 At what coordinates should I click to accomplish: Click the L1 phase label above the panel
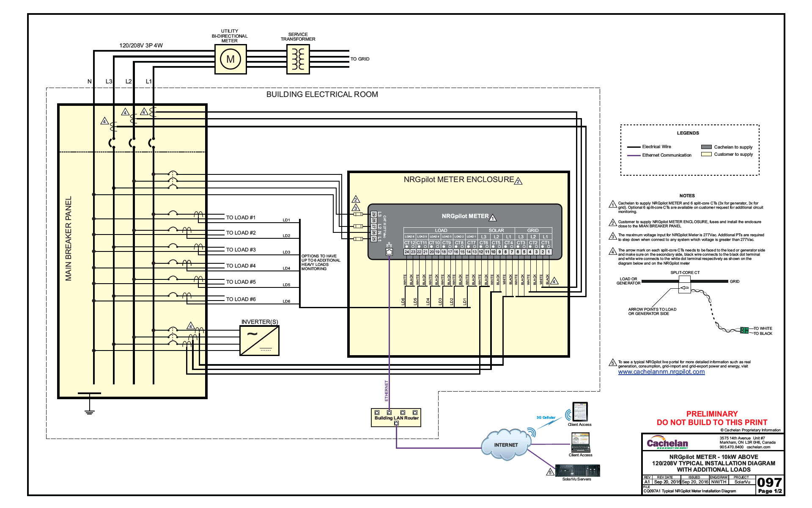(148, 81)
